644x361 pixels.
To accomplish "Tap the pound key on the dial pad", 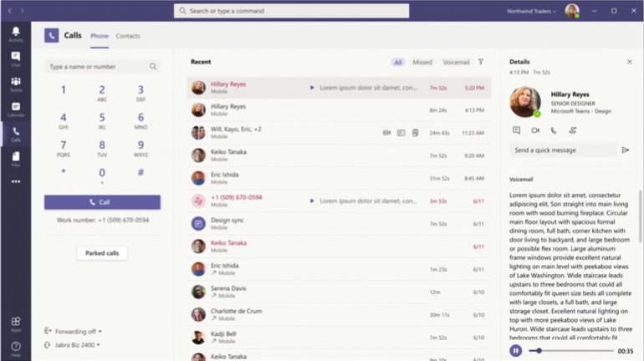I will click(141, 172).
